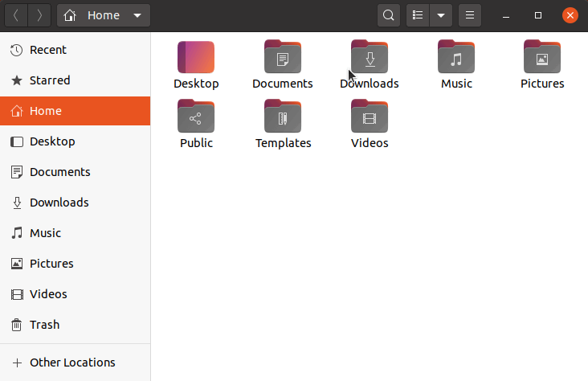Screen dimensions: 588x381
Task: Open the hamburger main menu
Action: pos(469,15)
